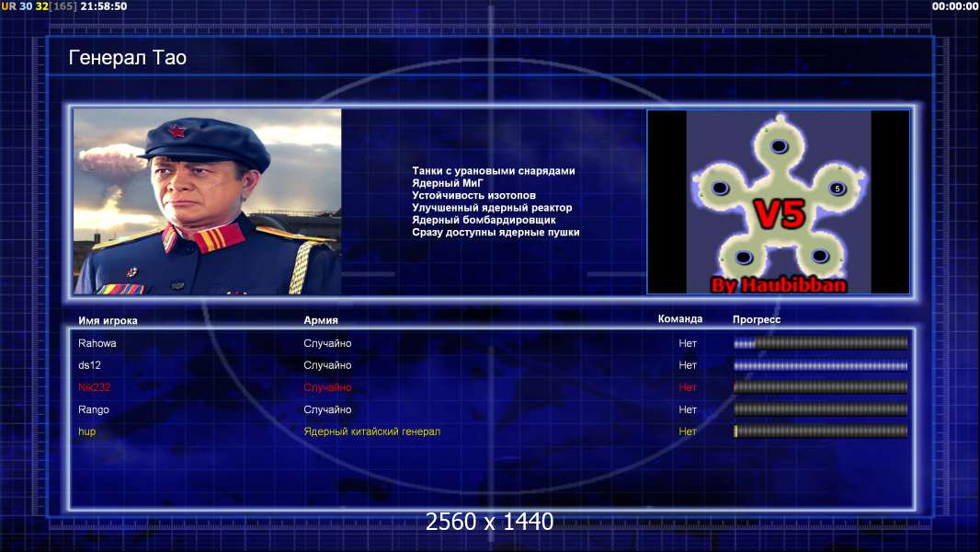Screen dimensions: 980x552
Task: Click ds12's team value 'Нет'
Action: 688,365
